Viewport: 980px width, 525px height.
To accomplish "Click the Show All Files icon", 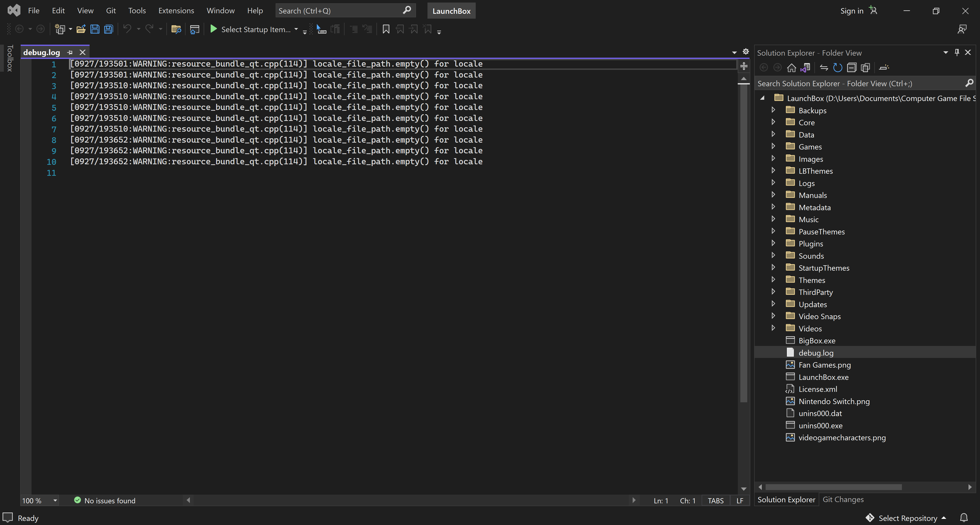I will coord(865,68).
